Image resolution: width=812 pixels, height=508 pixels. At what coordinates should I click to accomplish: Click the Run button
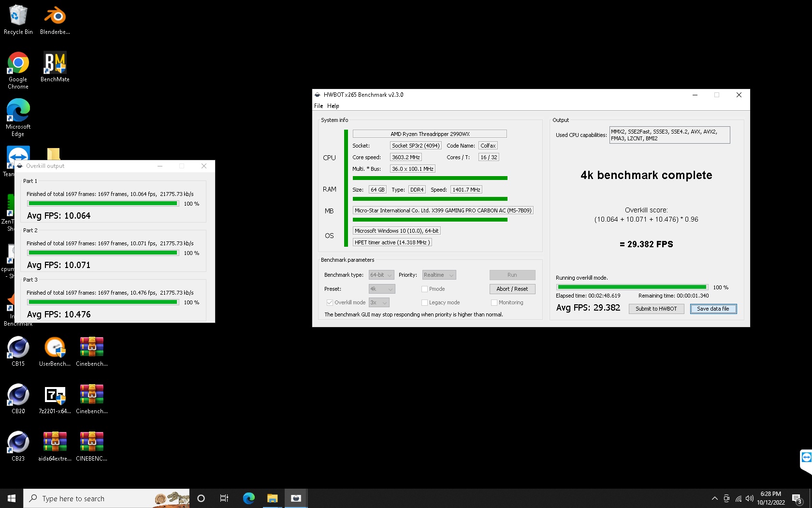point(512,275)
